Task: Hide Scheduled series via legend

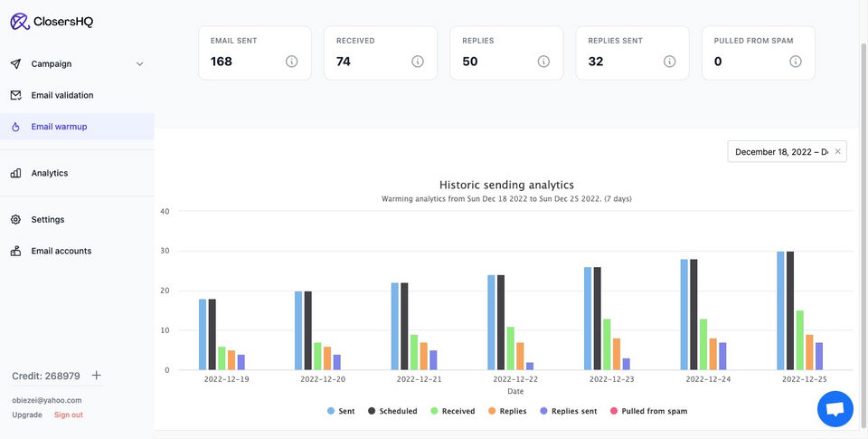Action: click(392, 411)
